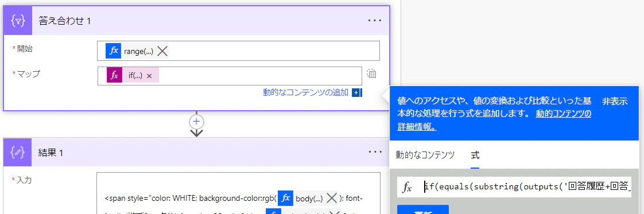This screenshot has width=644, height=214.
Task: Insert a new step with plus button
Action: pyautogui.click(x=197, y=122)
